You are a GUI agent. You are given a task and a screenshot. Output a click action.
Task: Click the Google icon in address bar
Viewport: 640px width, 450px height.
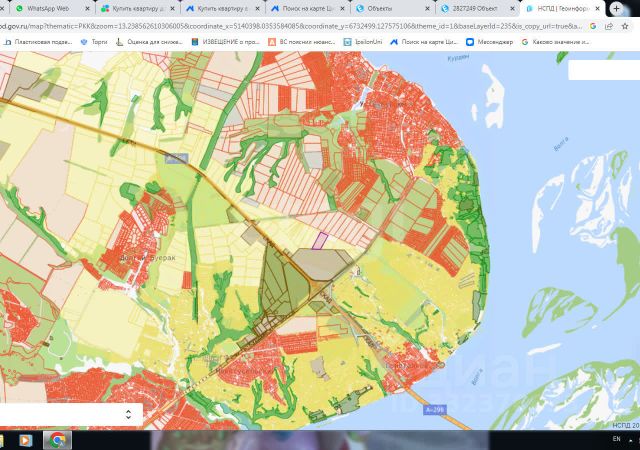(593, 26)
